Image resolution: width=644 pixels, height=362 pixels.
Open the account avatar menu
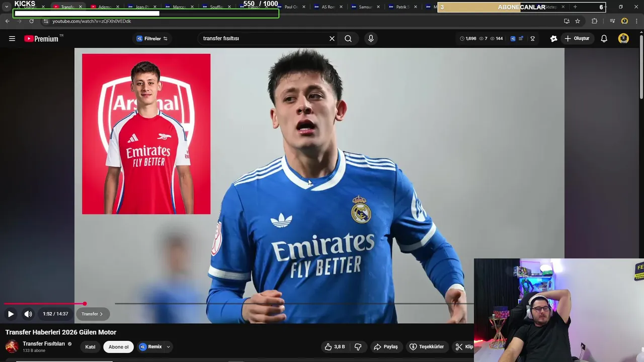point(623,39)
